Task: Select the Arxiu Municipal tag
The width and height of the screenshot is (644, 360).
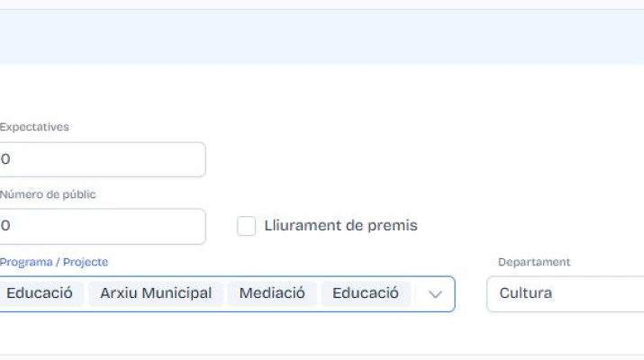Action: coord(156,293)
